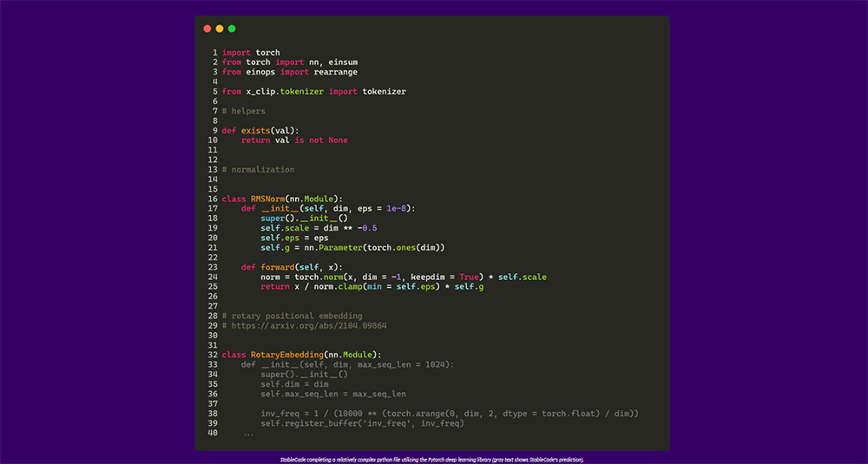Place cursor on the '# helpers' comment
Screen dimensions: 868x464
244,111
